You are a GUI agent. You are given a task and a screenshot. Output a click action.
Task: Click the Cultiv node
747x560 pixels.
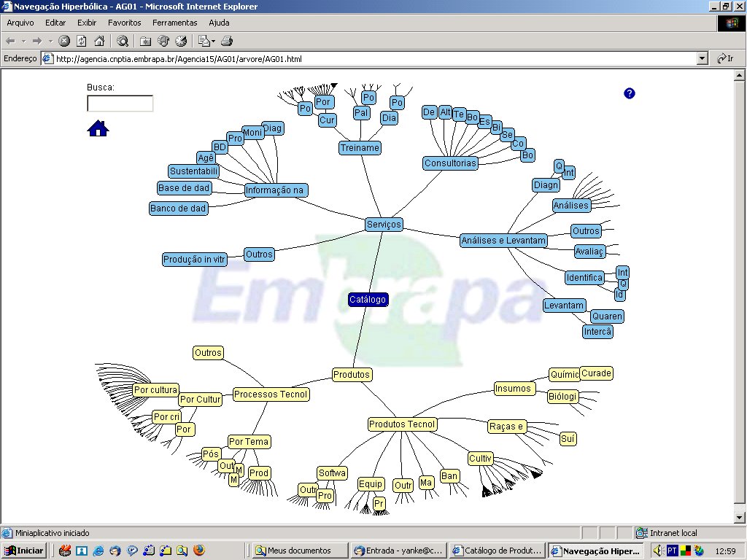coord(480,459)
